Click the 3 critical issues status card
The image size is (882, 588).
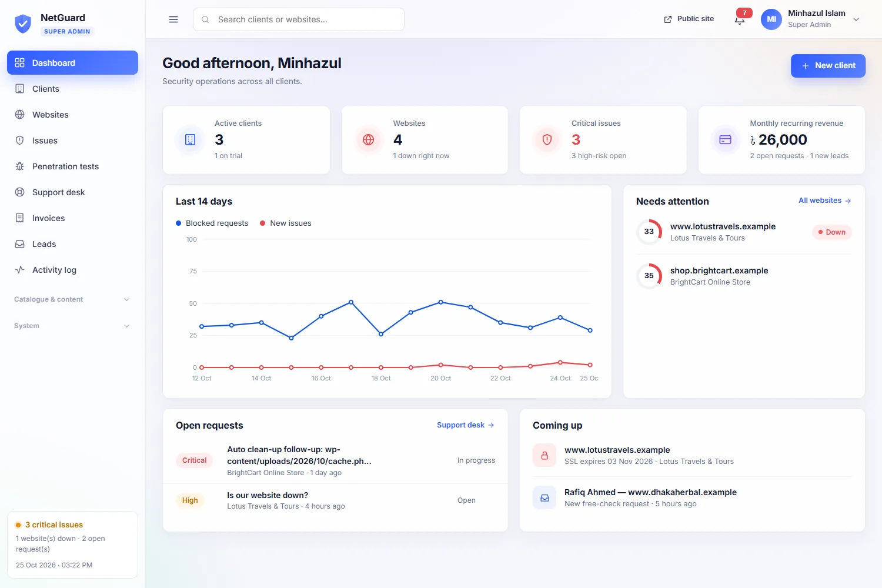72,544
